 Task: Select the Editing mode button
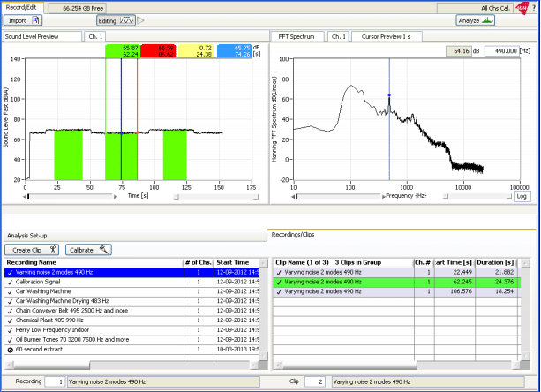pyautogui.click(x=115, y=19)
